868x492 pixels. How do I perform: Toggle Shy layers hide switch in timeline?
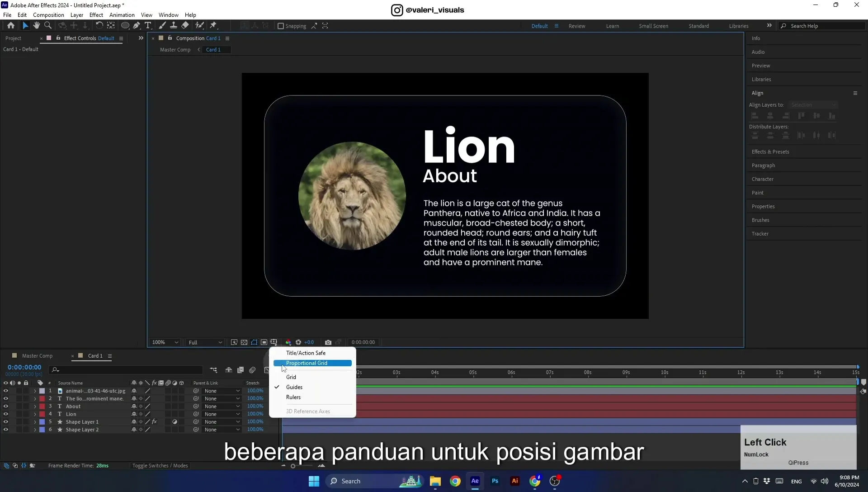[x=229, y=370]
